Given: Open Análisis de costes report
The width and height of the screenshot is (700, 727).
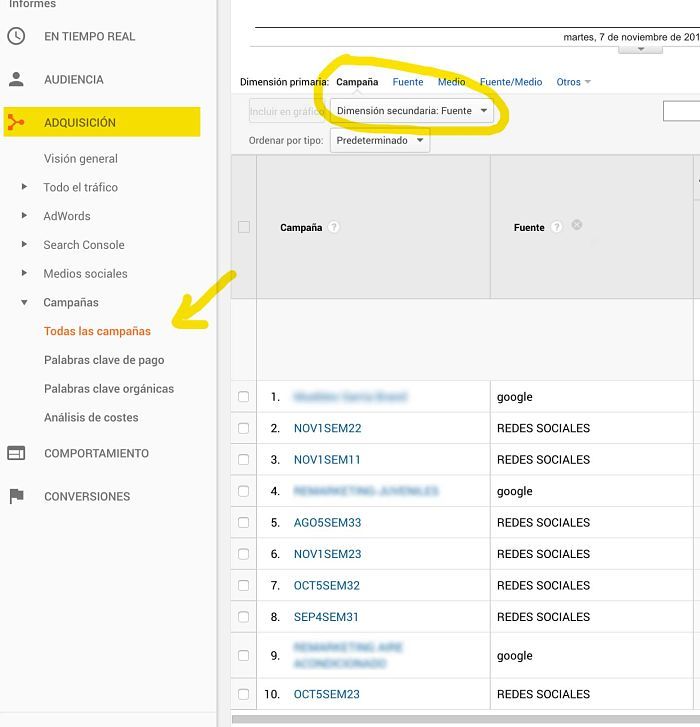Looking at the screenshot, I should point(91,417).
